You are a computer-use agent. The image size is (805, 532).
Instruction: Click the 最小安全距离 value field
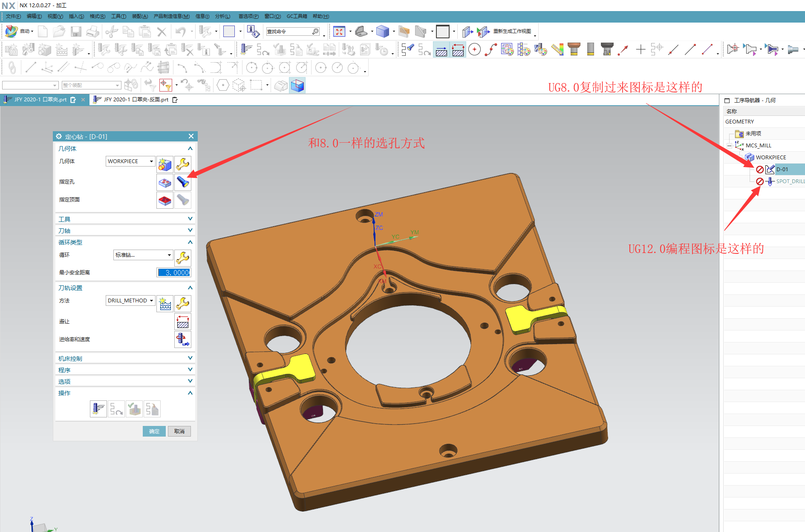174,273
